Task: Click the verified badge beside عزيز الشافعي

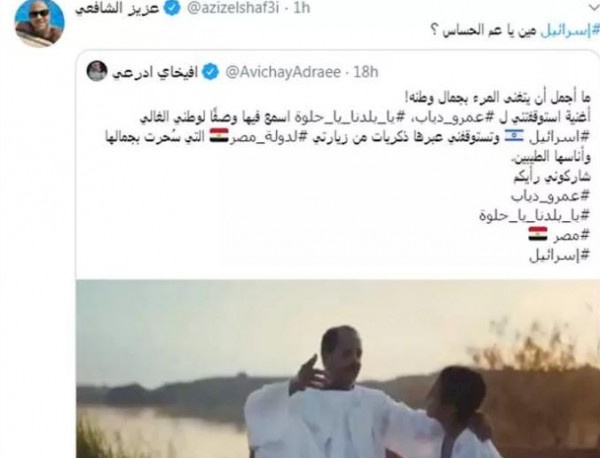Action: click(172, 8)
